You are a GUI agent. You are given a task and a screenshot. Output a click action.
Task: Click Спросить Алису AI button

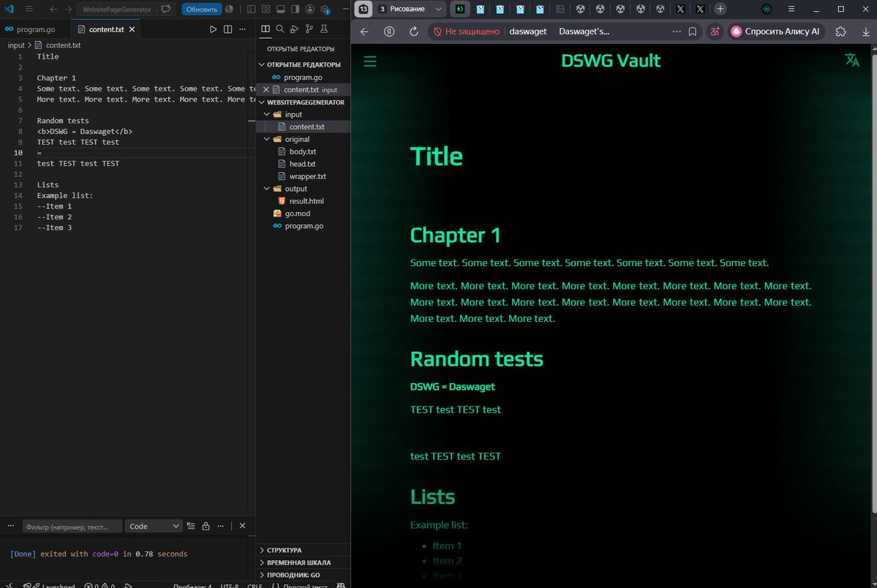click(x=776, y=32)
